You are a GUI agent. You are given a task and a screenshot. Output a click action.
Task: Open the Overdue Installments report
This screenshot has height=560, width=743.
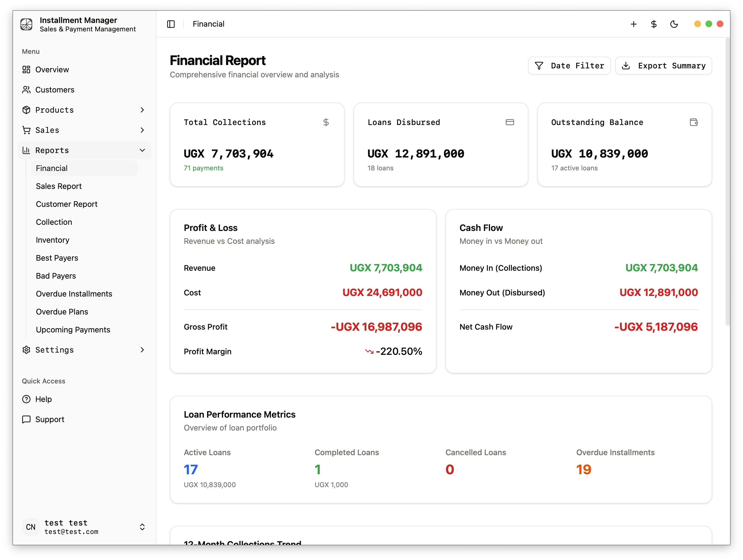pos(74,294)
